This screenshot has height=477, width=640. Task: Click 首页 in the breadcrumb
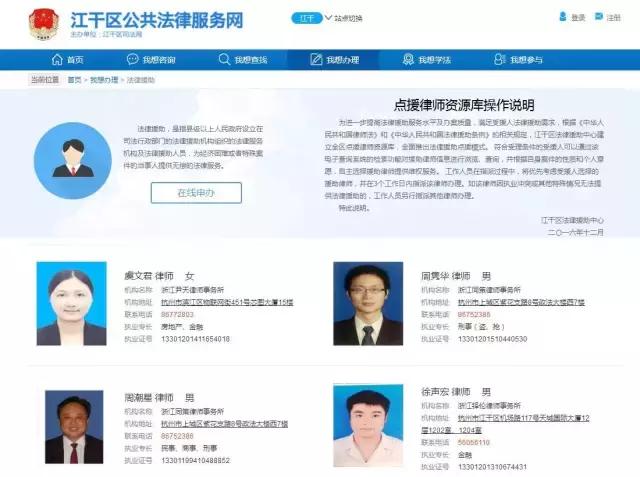pyautogui.click(x=74, y=80)
